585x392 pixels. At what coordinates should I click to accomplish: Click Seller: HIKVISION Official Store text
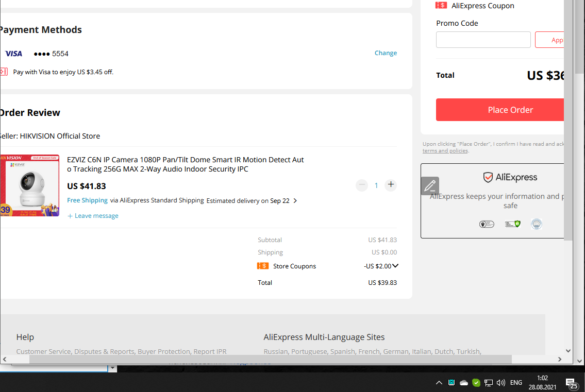click(49, 136)
